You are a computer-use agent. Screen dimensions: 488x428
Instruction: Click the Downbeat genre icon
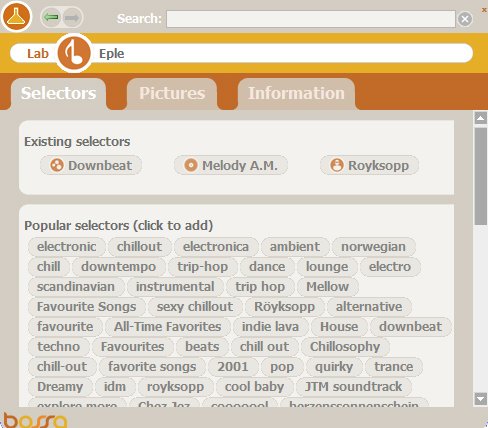coord(57,165)
